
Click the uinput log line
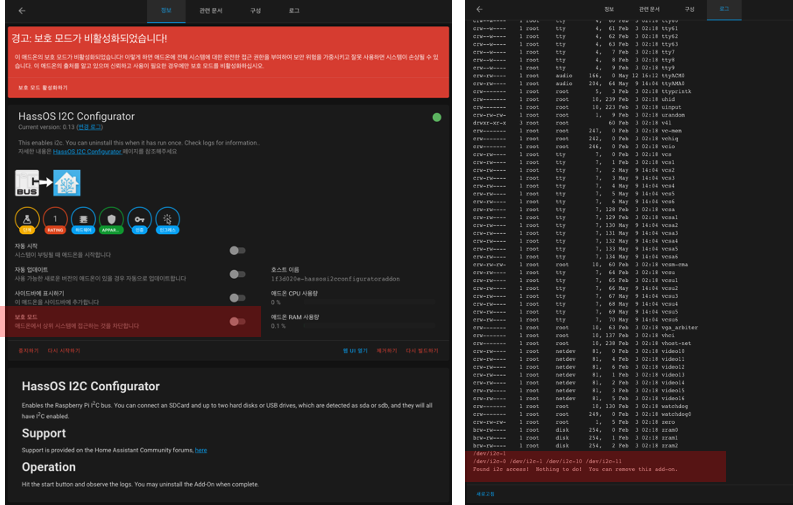coord(577,107)
